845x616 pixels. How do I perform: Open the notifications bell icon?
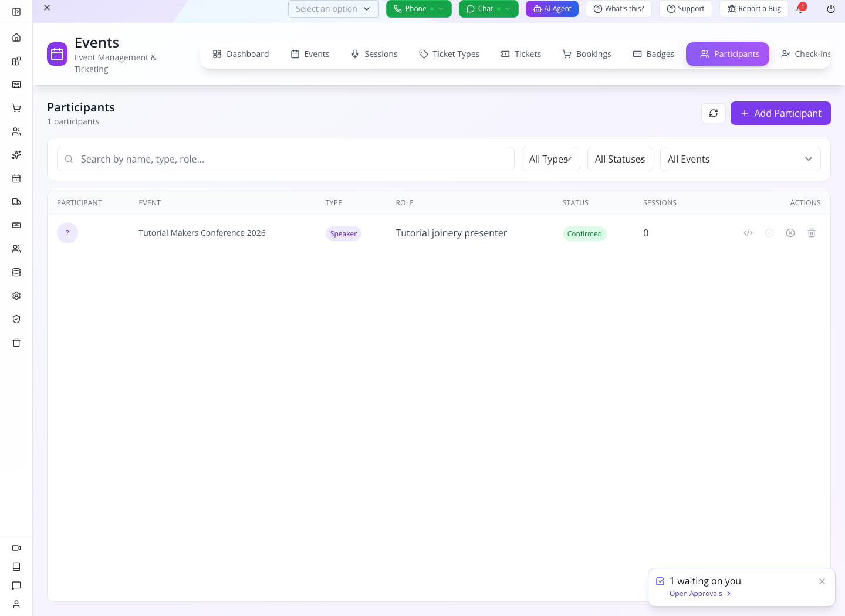pos(800,9)
